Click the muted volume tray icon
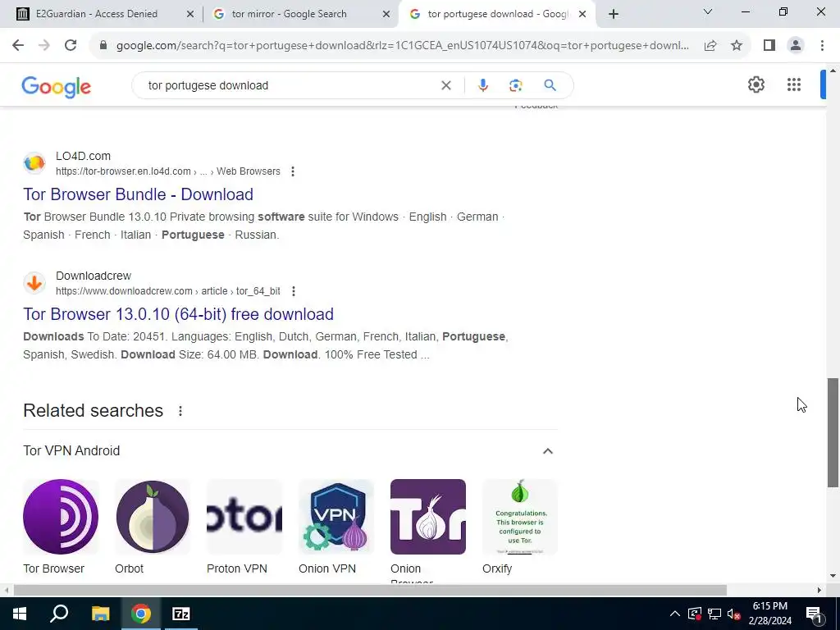 coord(734,614)
